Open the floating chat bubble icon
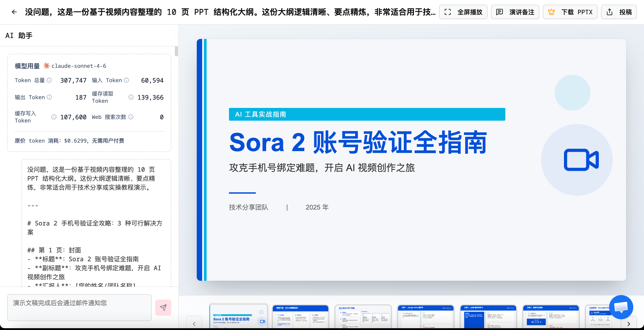 (x=621, y=307)
